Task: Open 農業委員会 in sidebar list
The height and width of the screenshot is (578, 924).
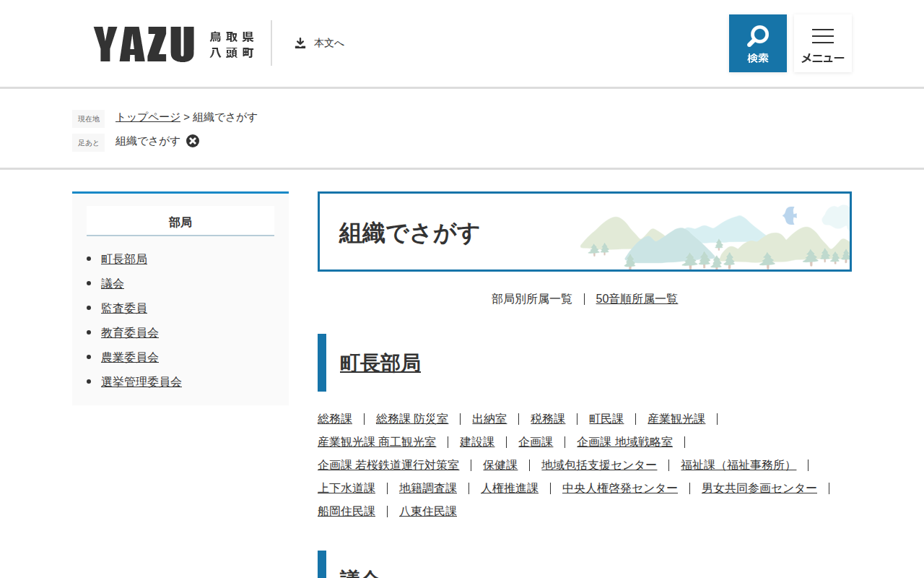Action: pyautogui.click(x=130, y=357)
